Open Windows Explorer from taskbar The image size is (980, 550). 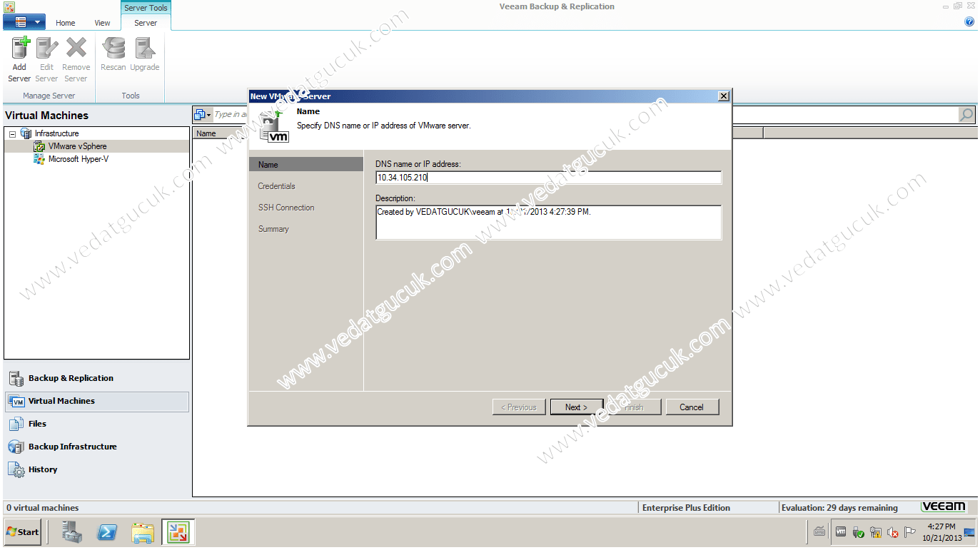[143, 532]
